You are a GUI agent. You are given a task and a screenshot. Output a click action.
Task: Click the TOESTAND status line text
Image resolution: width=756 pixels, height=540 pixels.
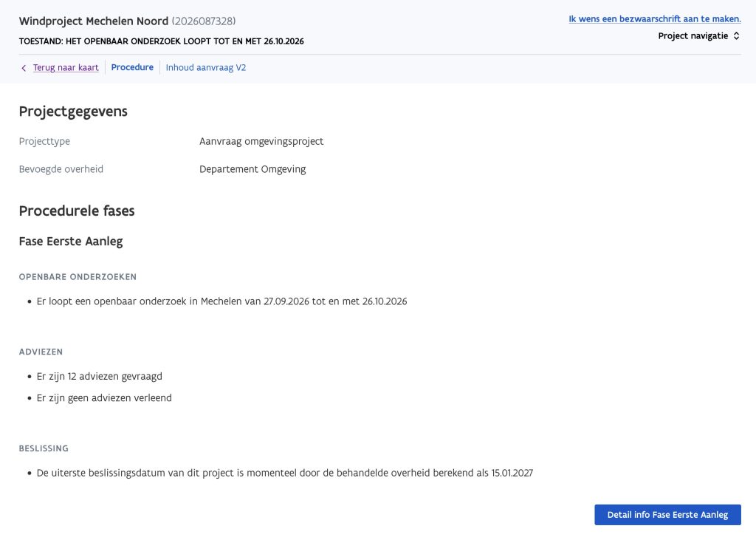(162, 41)
